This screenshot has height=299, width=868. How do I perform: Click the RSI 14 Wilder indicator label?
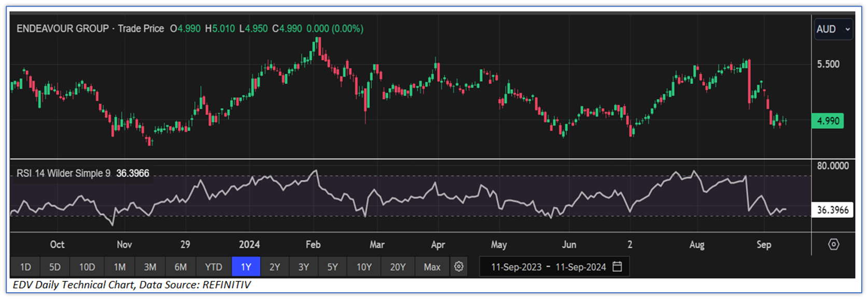point(63,173)
